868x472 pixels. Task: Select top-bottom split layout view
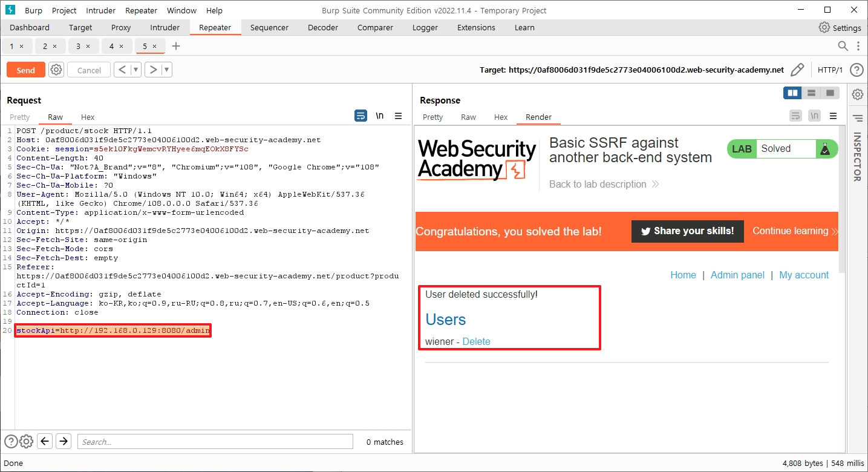811,93
